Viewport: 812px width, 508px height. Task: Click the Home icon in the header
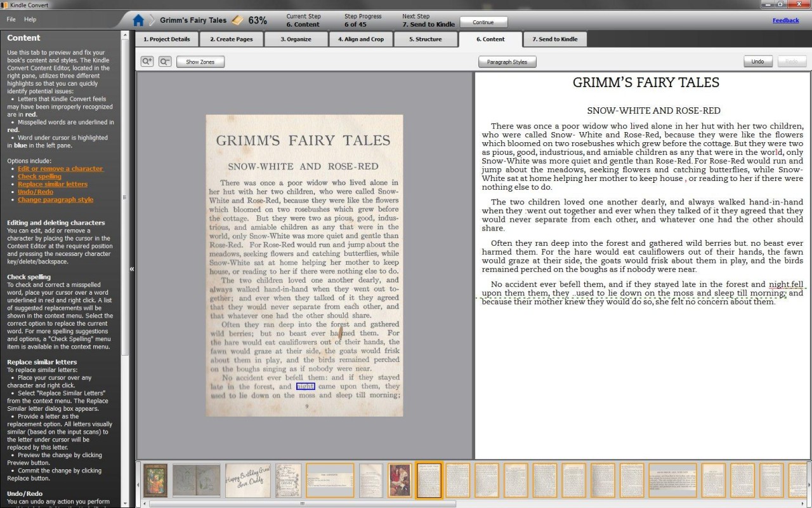tap(138, 20)
